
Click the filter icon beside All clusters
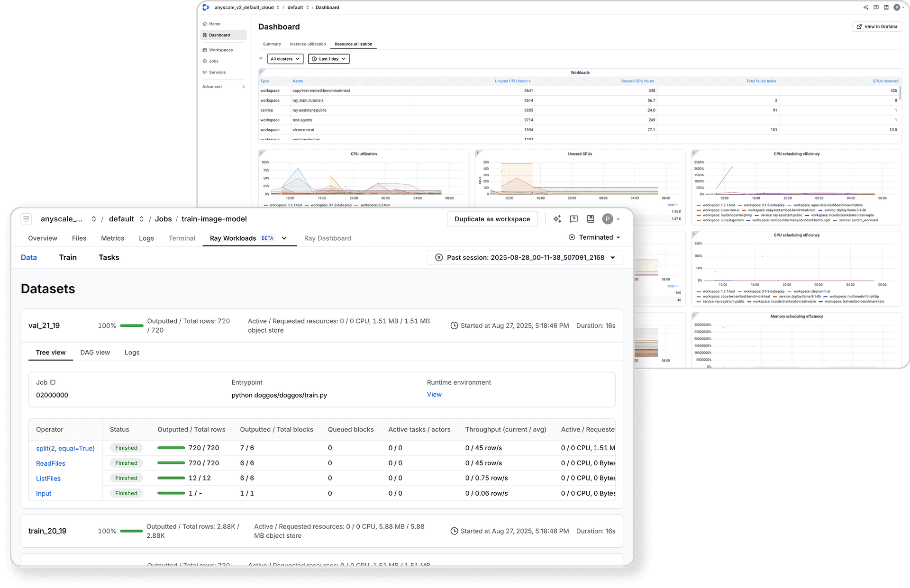(261, 59)
